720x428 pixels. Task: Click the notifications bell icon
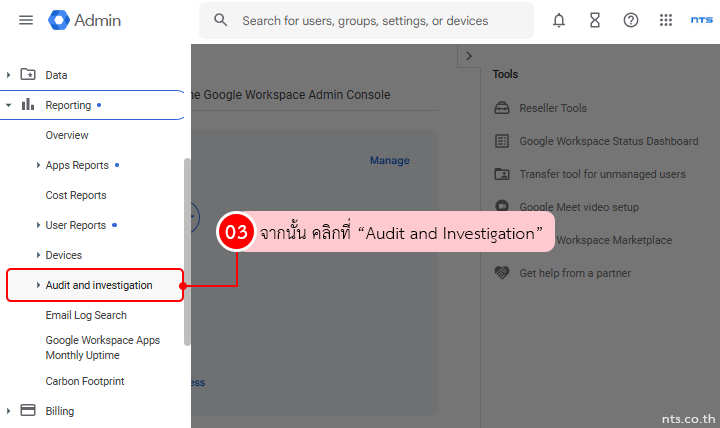559,20
